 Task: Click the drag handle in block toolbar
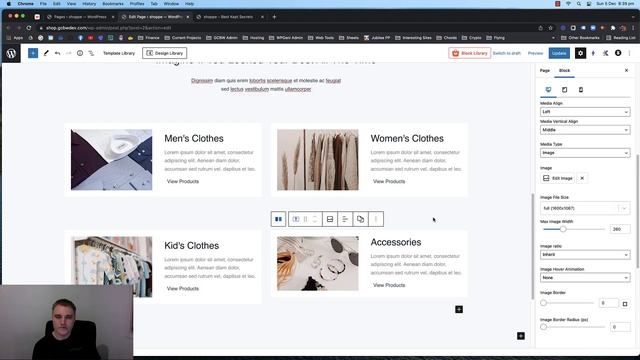(x=305, y=219)
